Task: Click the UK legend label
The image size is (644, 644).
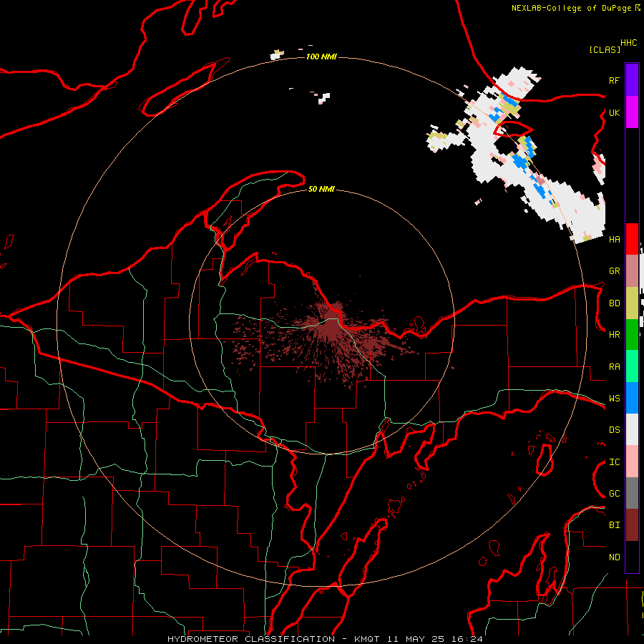Action: [x=614, y=112]
